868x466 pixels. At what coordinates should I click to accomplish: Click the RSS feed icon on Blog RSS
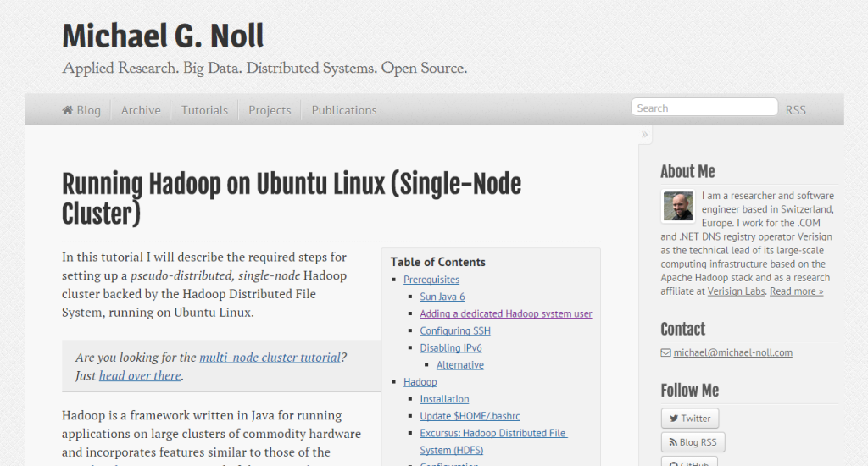pos(673,442)
